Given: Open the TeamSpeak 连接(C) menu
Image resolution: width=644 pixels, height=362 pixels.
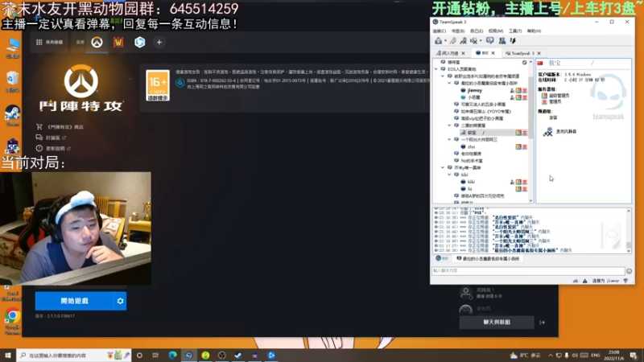Looking at the screenshot, I should tap(439, 31).
